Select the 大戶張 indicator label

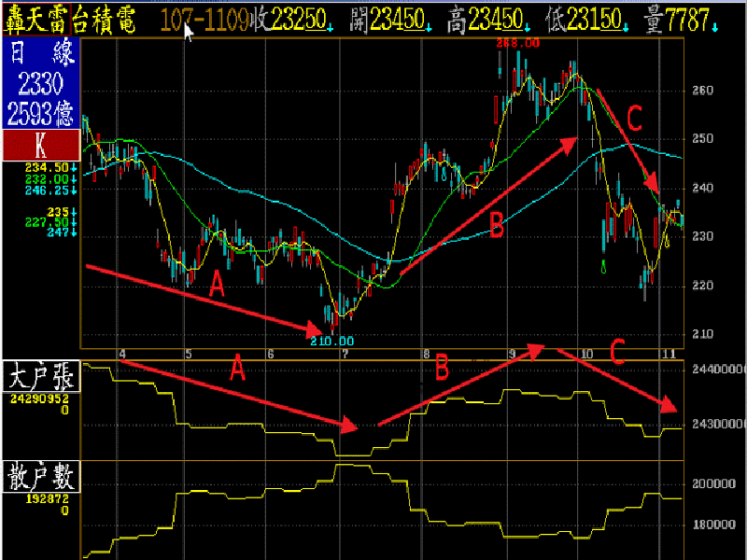click(x=40, y=381)
